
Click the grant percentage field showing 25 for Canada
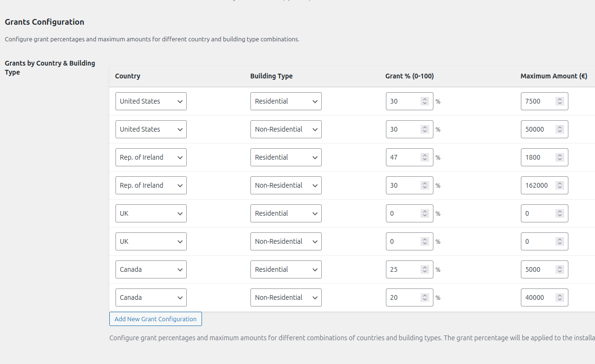(404, 269)
